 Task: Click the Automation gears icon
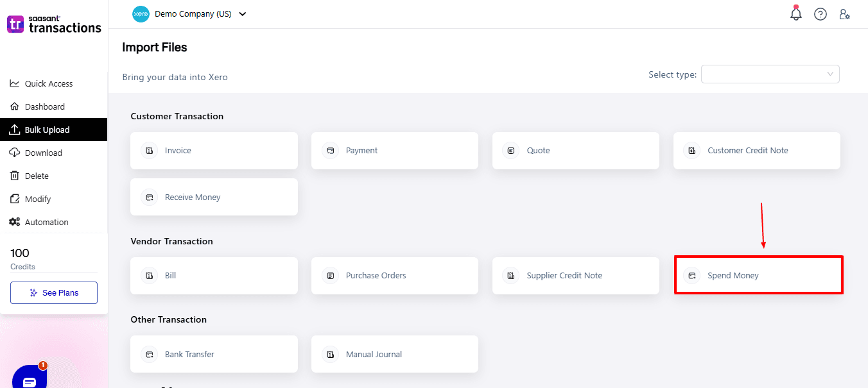tap(14, 222)
